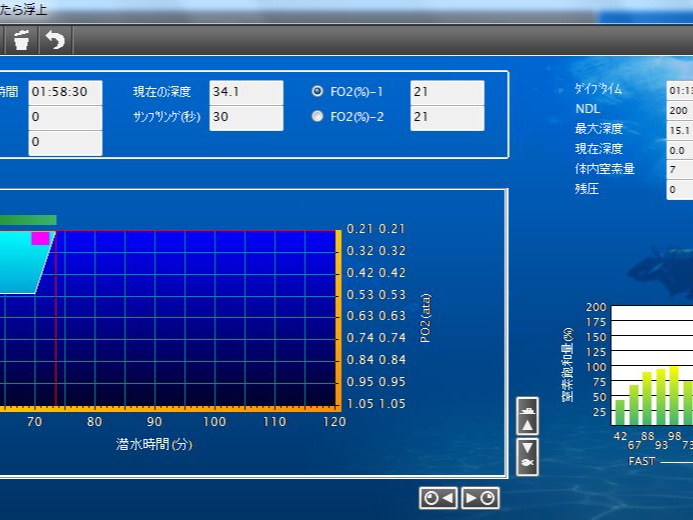Click the 最大深度 value field showing 15.1
693x520 pixels.
pos(680,130)
